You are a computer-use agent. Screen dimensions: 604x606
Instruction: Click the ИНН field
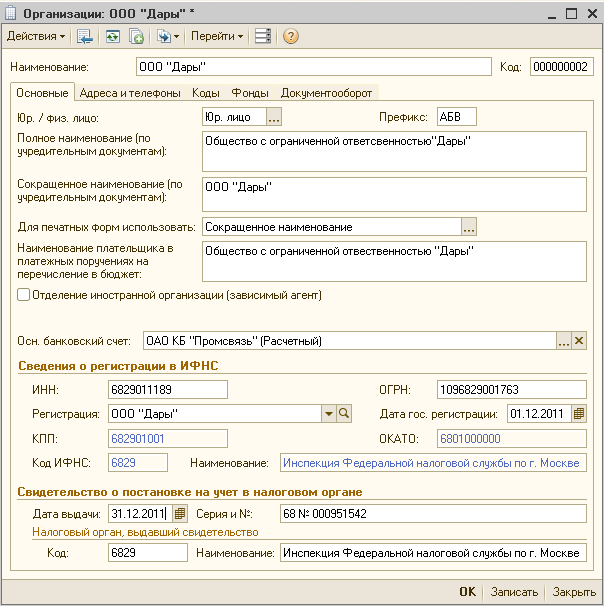pyautogui.click(x=168, y=390)
